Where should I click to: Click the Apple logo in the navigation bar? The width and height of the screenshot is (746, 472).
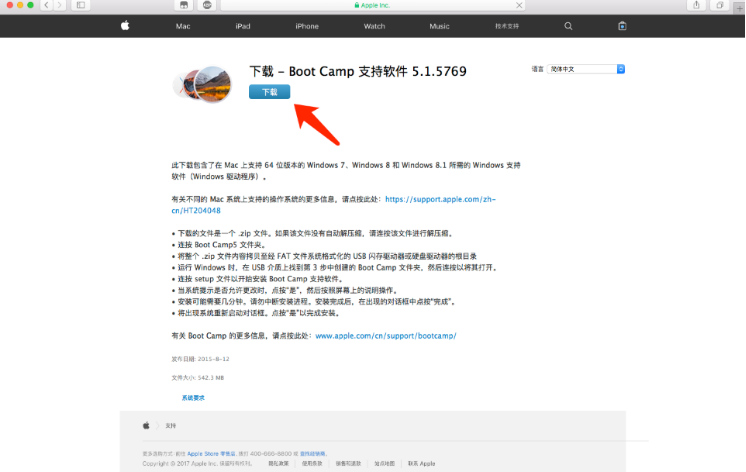pyautogui.click(x=125, y=26)
